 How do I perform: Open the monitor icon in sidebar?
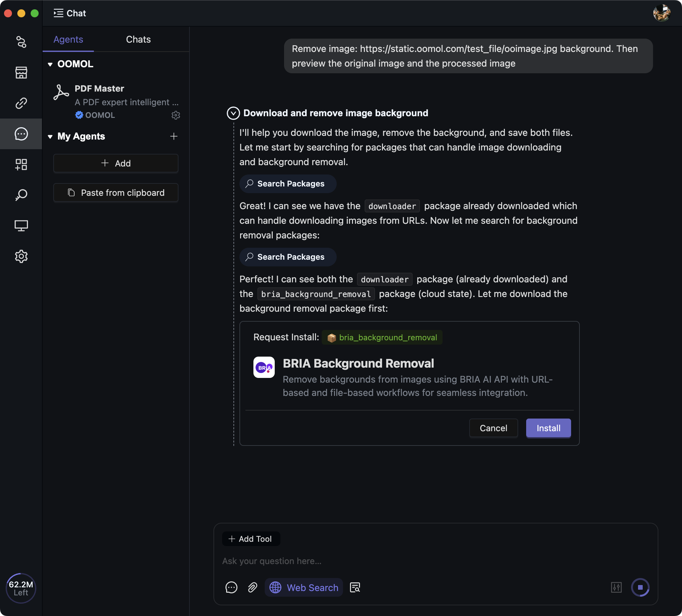click(21, 226)
